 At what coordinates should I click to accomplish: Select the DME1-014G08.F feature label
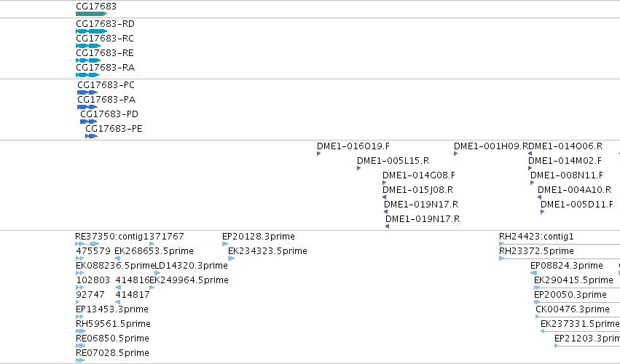[x=419, y=175]
